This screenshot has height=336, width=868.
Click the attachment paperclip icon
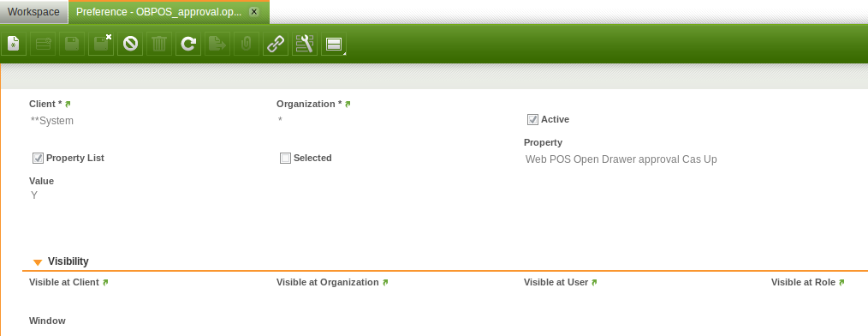pos(247,44)
